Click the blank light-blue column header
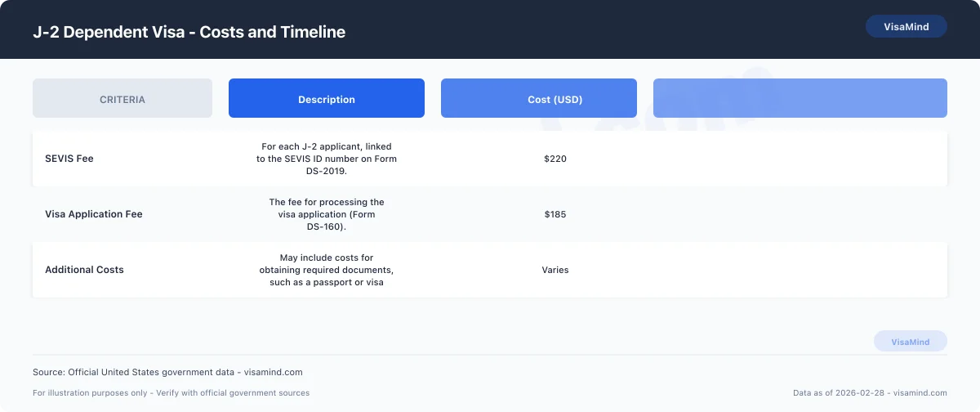This screenshot has width=980, height=412. 800,98
